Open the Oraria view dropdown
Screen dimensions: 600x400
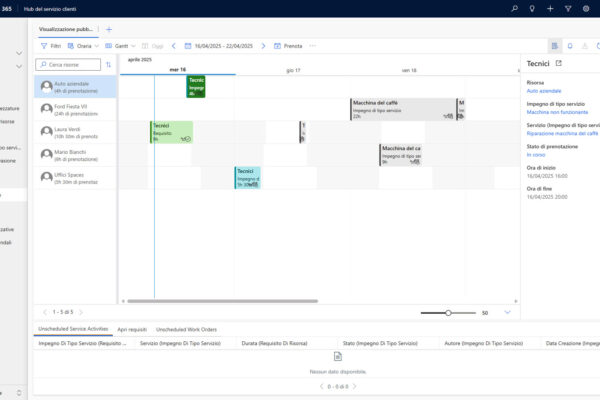pos(83,46)
